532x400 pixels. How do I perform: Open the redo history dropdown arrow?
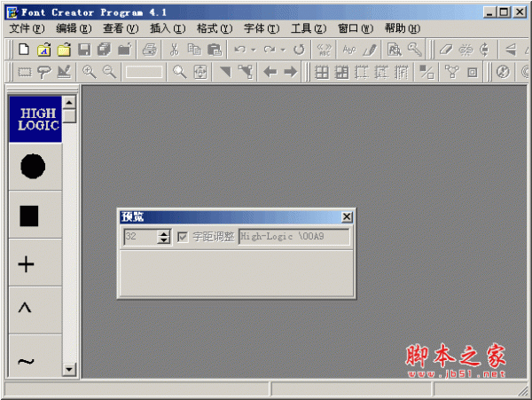pyautogui.click(x=283, y=50)
